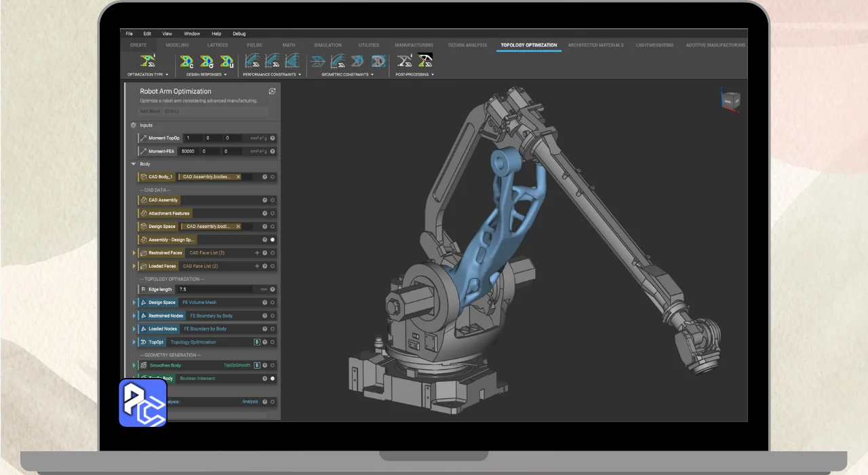Toggle visibility of Assembly - Design Space block

[x=273, y=240]
